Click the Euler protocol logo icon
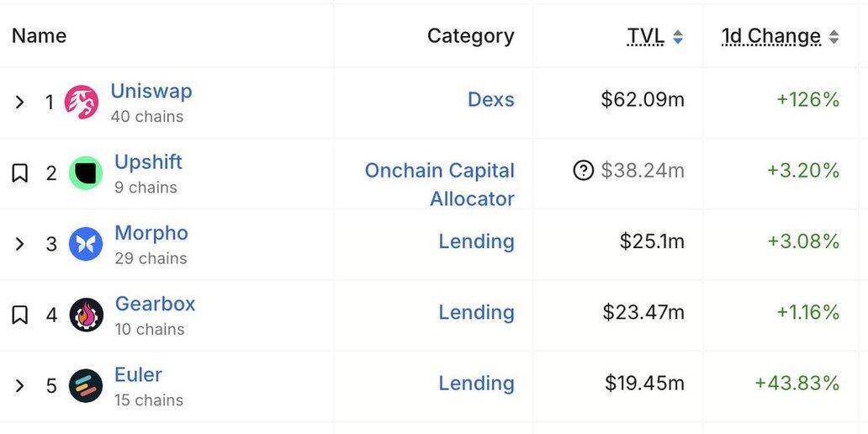The width and height of the screenshot is (868, 434). click(x=86, y=386)
